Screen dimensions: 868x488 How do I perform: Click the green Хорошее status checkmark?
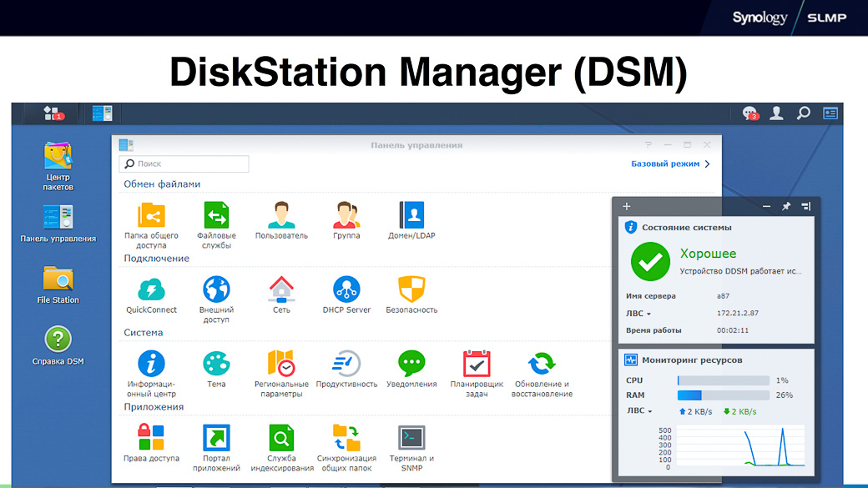650,262
